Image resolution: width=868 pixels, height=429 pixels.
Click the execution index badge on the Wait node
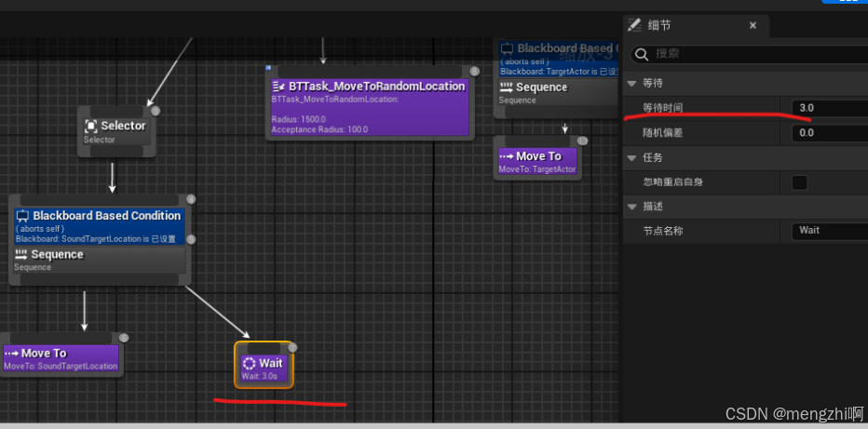(x=292, y=348)
